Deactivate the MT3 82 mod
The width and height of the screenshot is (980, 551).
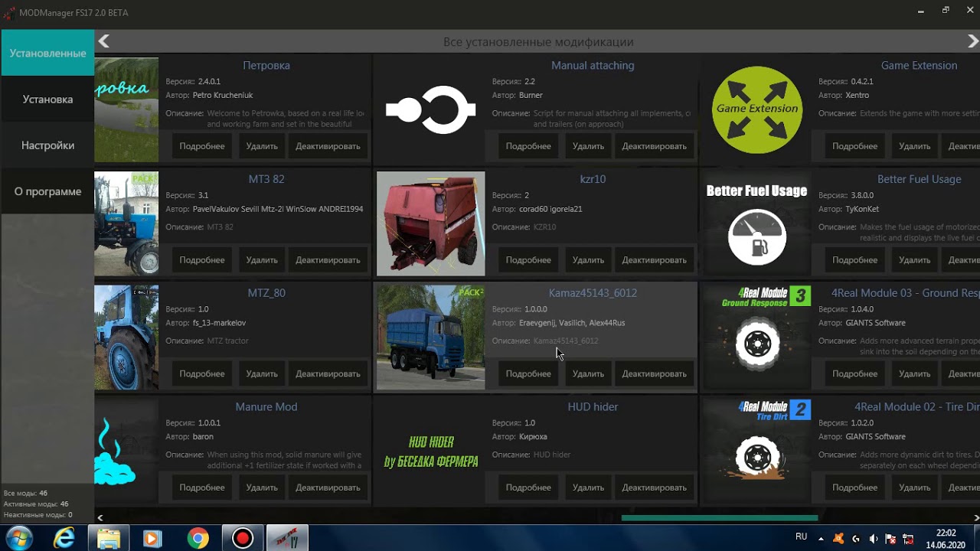pyautogui.click(x=328, y=260)
